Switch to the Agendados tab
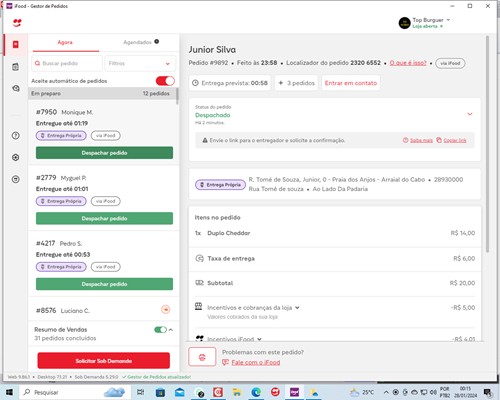 (137, 42)
